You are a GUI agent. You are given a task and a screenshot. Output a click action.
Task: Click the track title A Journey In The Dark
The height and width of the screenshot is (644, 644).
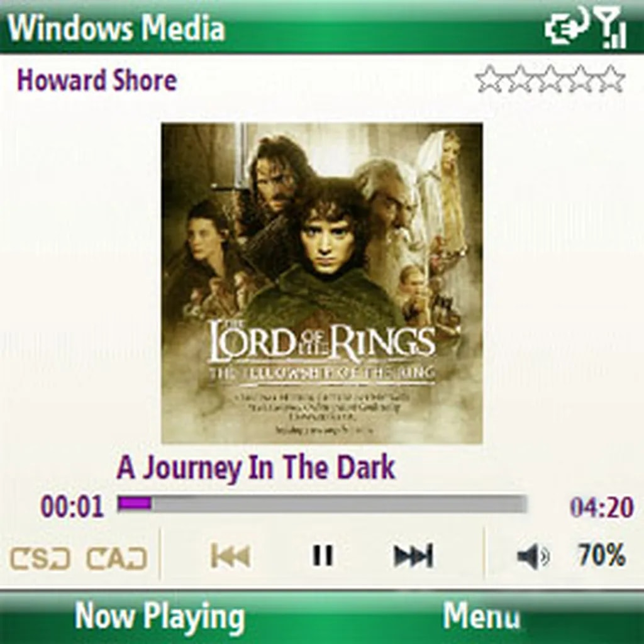tap(256, 467)
